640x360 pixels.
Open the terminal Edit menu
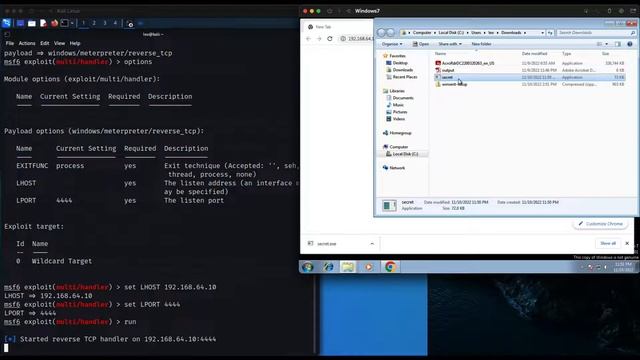click(x=44, y=43)
